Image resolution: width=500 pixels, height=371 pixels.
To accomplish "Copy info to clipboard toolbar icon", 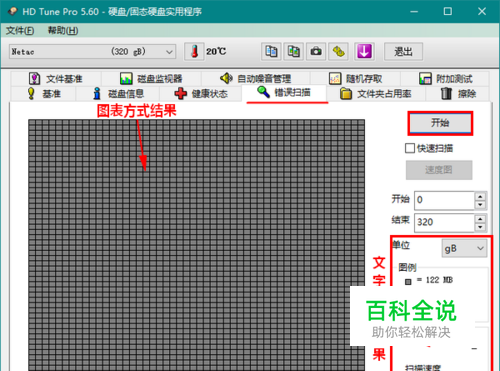I will coord(271,52).
